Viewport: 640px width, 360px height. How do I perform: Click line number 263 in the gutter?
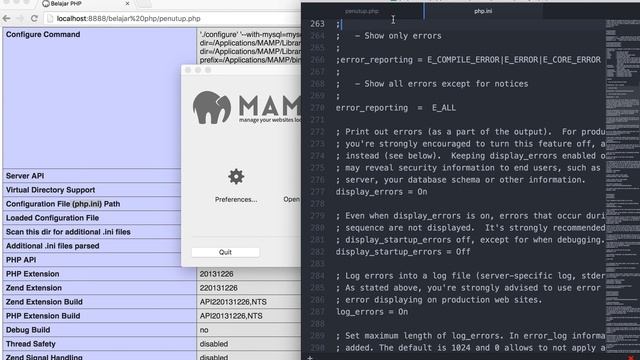(x=317, y=24)
